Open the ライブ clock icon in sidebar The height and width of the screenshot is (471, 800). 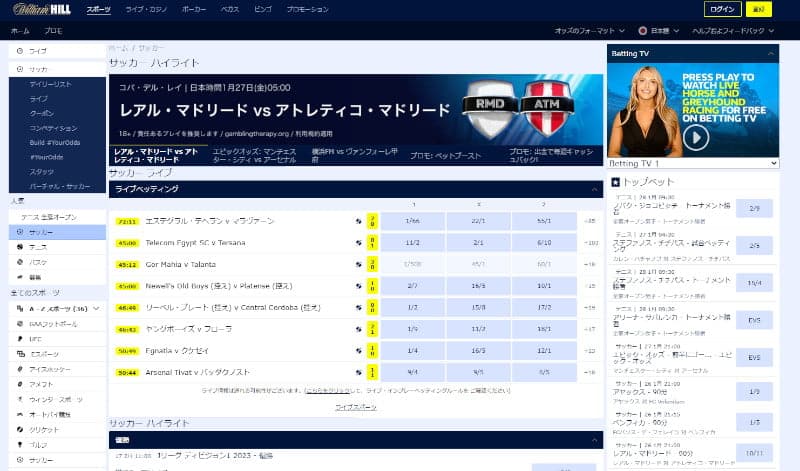[x=20, y=51]
